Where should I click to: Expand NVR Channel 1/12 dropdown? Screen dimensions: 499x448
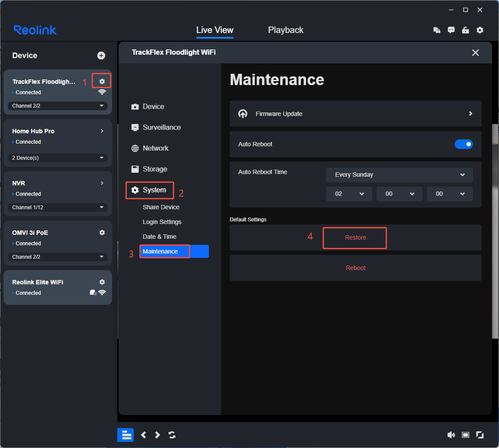[x=58, y=207]
